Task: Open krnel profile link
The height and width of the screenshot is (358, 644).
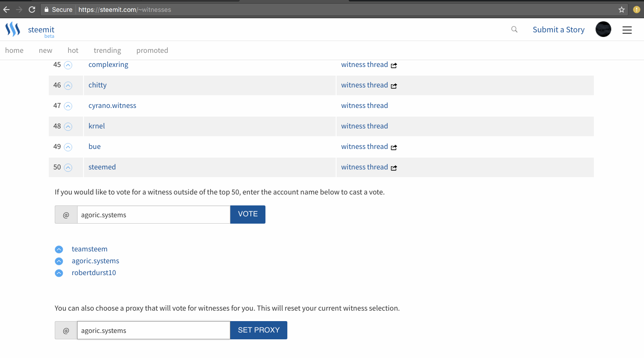Action: tap(97, 126)
